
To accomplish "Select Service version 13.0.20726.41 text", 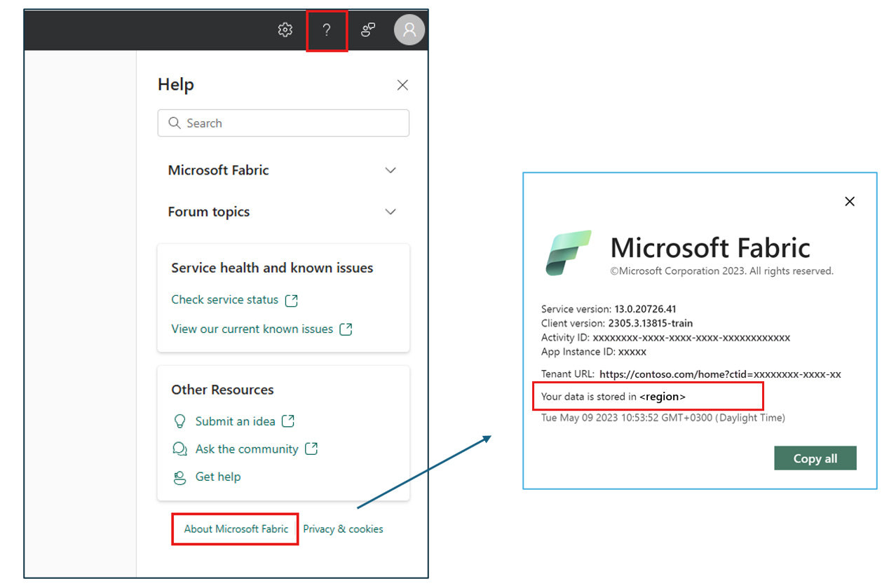I will tap(609, 309).
